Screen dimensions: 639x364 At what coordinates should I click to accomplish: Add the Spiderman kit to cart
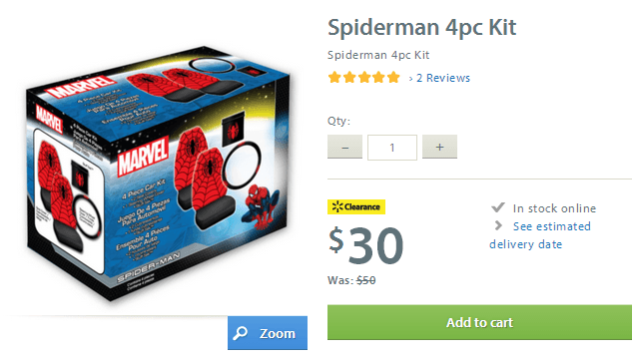tap(479, 322)
